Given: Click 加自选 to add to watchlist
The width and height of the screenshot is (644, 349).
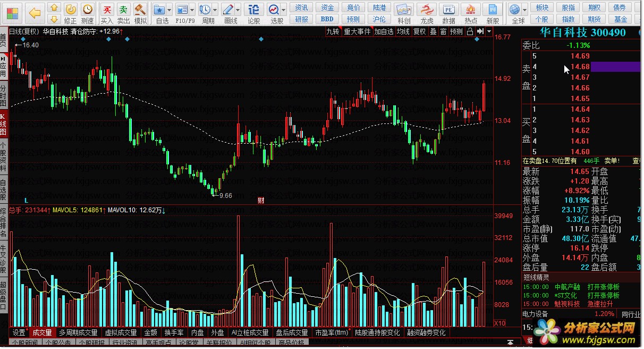Looking at the screenshot, I should [384, 31].
